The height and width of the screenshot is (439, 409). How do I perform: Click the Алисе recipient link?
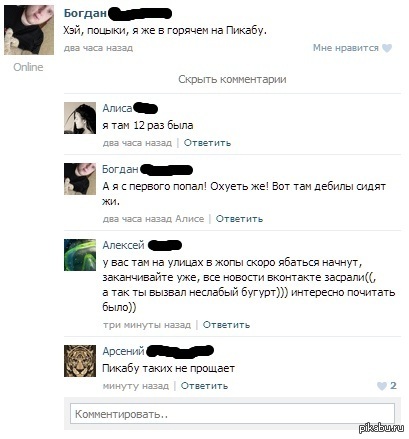pos(190,219)
